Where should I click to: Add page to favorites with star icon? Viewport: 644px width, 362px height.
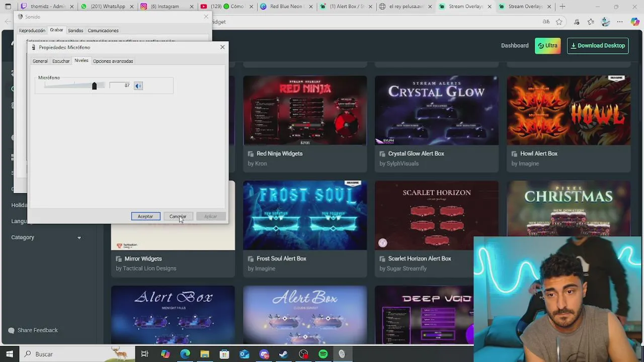point(559,22)
